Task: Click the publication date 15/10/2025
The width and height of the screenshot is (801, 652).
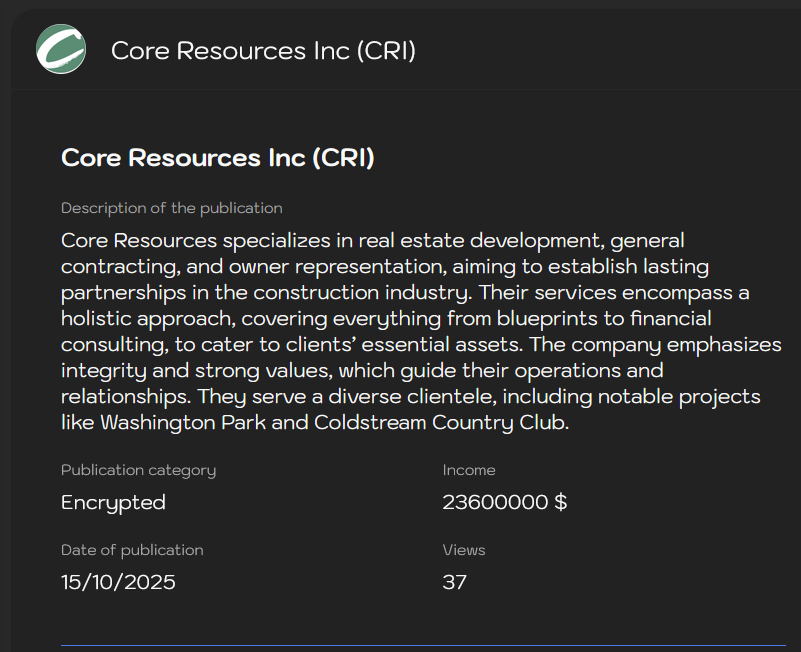Action: pyautogui.click(x=118, y=582)
